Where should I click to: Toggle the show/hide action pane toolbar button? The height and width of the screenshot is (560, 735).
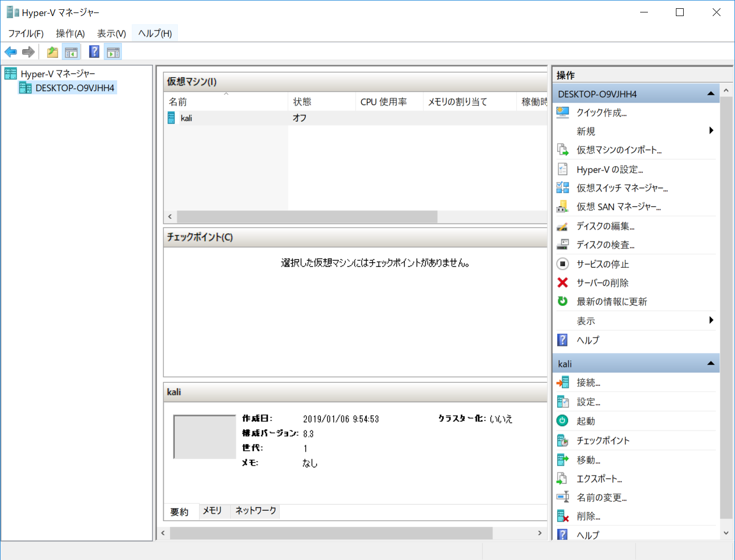[x=113, y=52]
